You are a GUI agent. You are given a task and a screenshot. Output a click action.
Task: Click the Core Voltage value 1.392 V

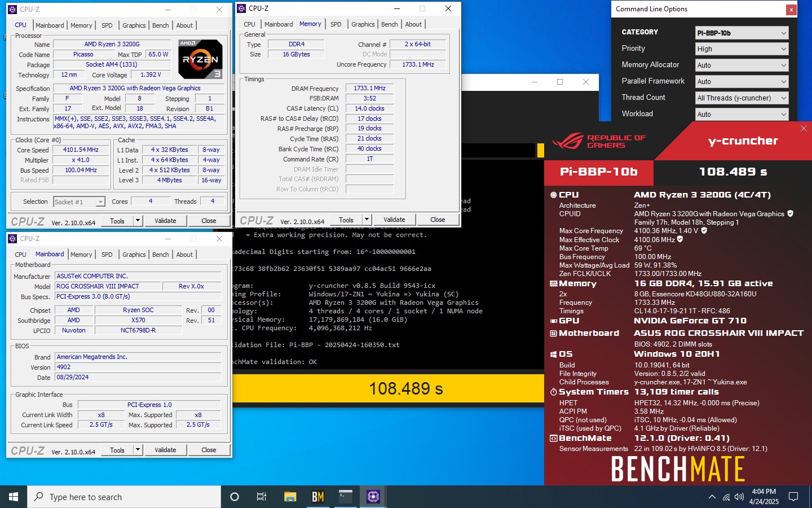pos(151,75)
